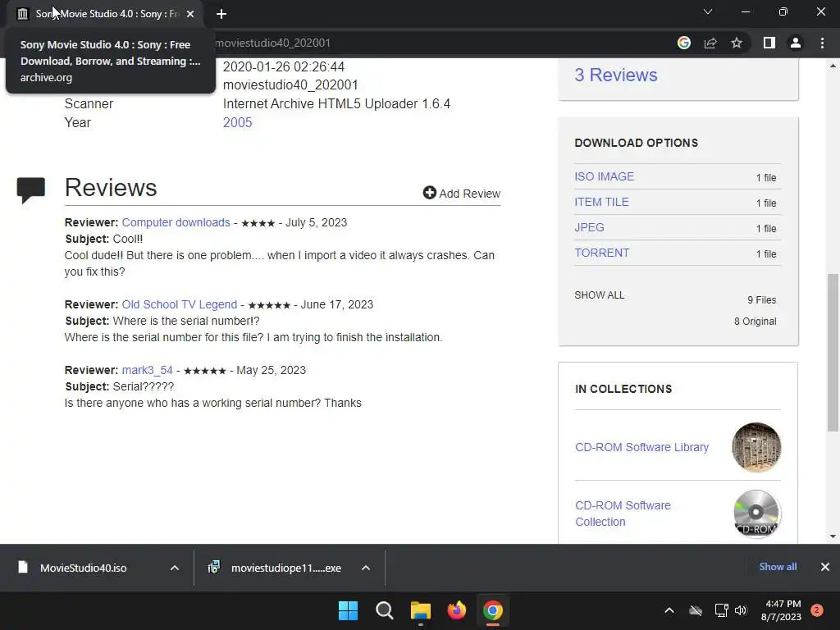
Task: Open the network tray icon
Action: pyautogui.click(x=721, y=610)
